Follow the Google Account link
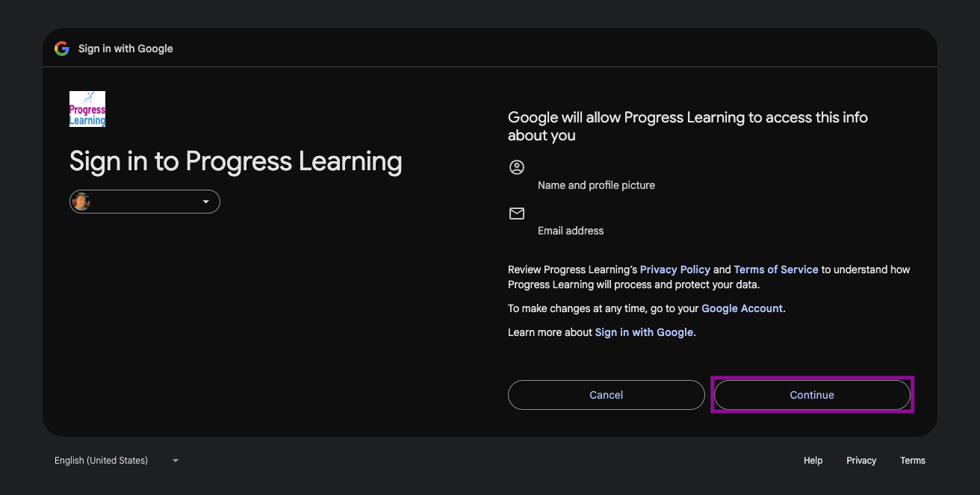Image resolution: width=980 pixels, height=495 pixels. (x=742, y=308)
